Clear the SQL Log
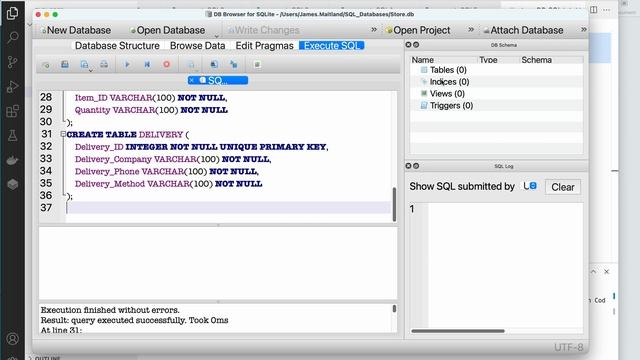 coord(562,187)
